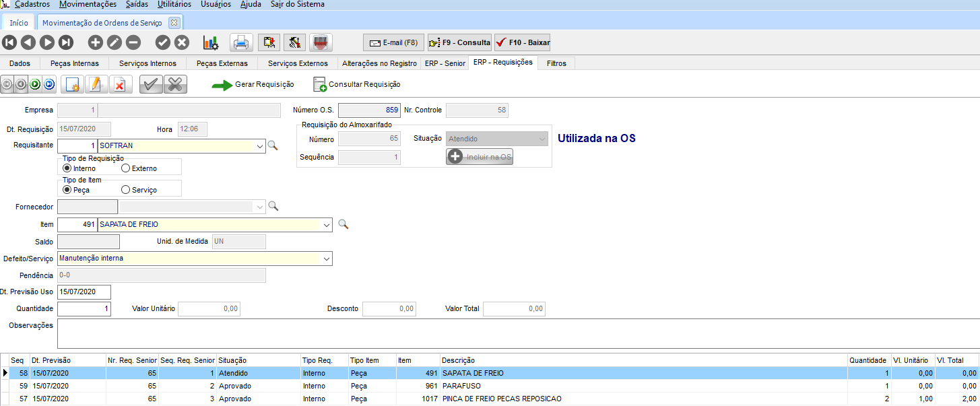
Task: Switch to the Peças Internas tab
Action: tap(75, 63)
